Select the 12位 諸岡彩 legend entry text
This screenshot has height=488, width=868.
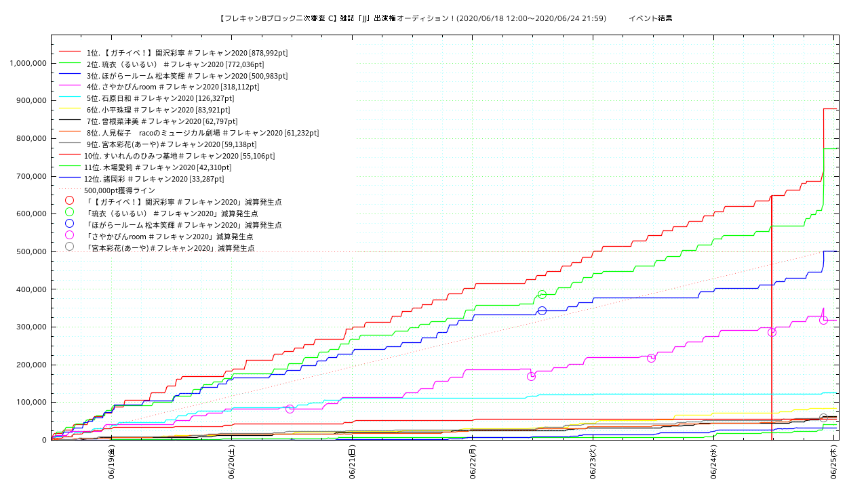click(x=155, y=179)
